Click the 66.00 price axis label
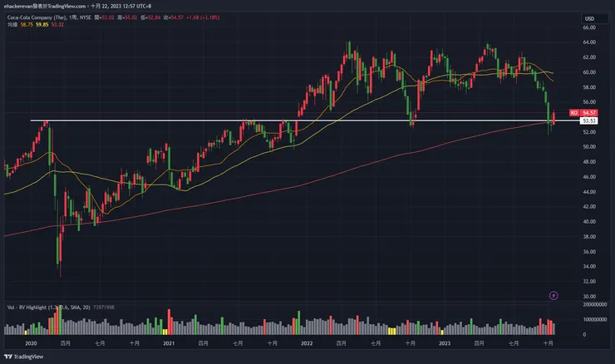 [x=589, y=27]
